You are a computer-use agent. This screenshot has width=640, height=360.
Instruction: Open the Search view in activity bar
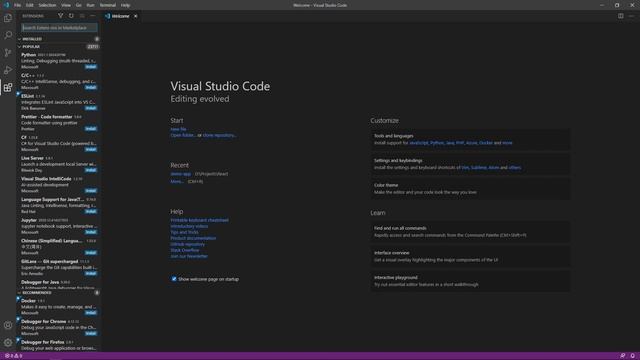point(8,35)
